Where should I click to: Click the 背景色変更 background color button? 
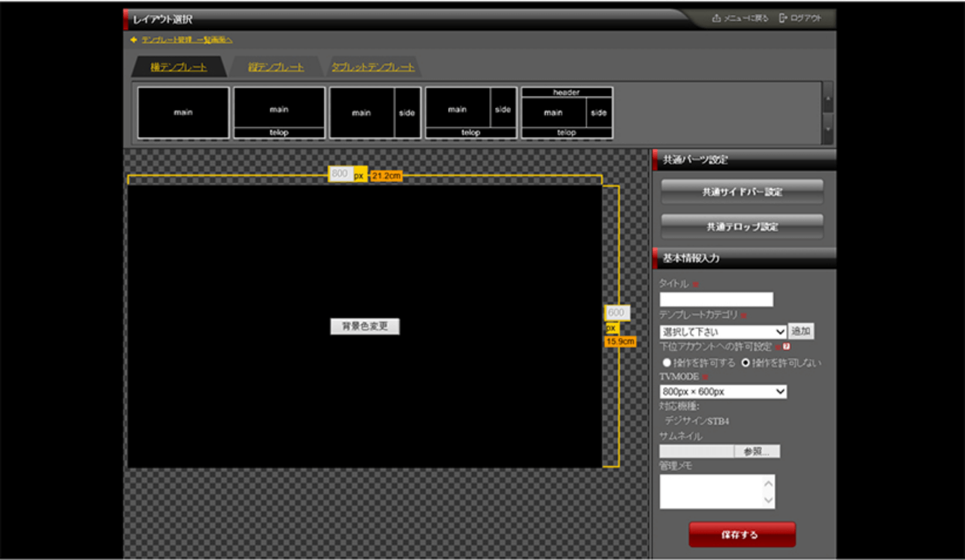click(x=365, y=326)
